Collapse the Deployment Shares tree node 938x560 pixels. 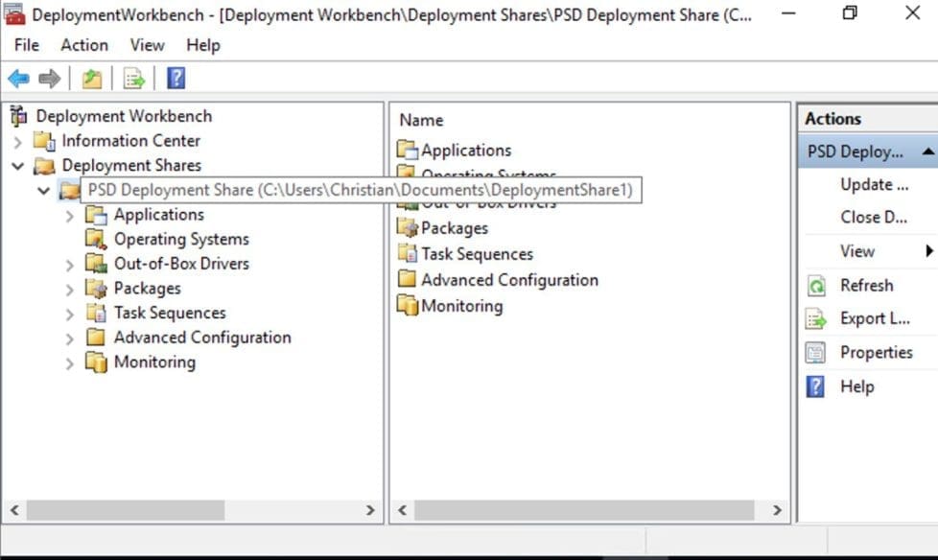point(18,166)
